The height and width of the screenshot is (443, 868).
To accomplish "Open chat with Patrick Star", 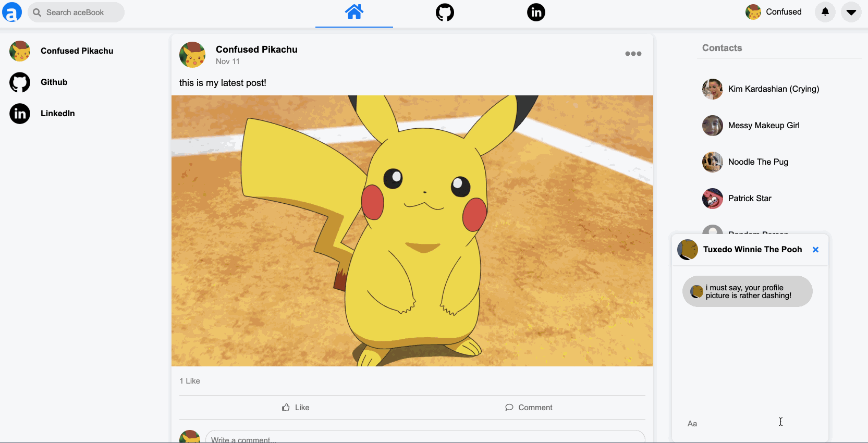I will pyautogui.click(x=750, y=199).
